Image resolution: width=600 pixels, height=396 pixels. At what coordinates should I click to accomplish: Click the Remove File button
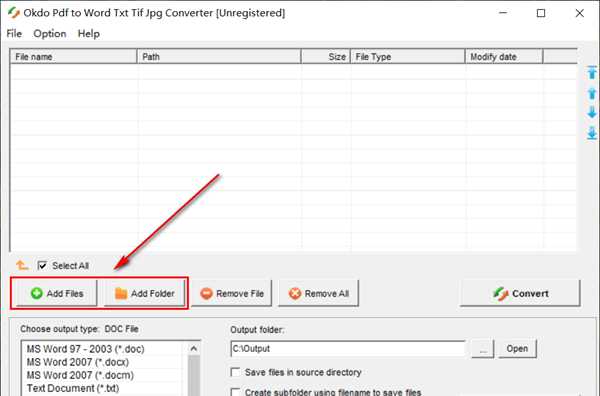232,293
